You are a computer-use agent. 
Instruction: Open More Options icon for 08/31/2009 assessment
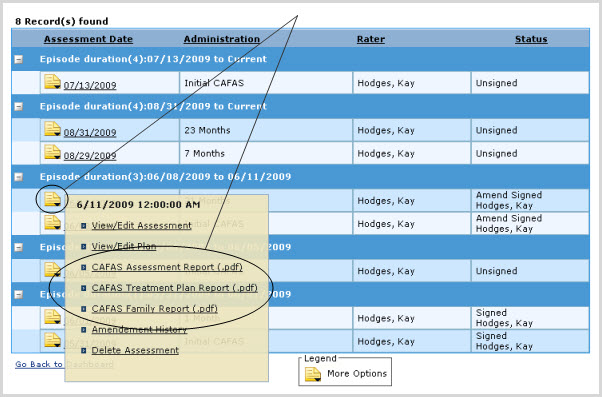52,129
